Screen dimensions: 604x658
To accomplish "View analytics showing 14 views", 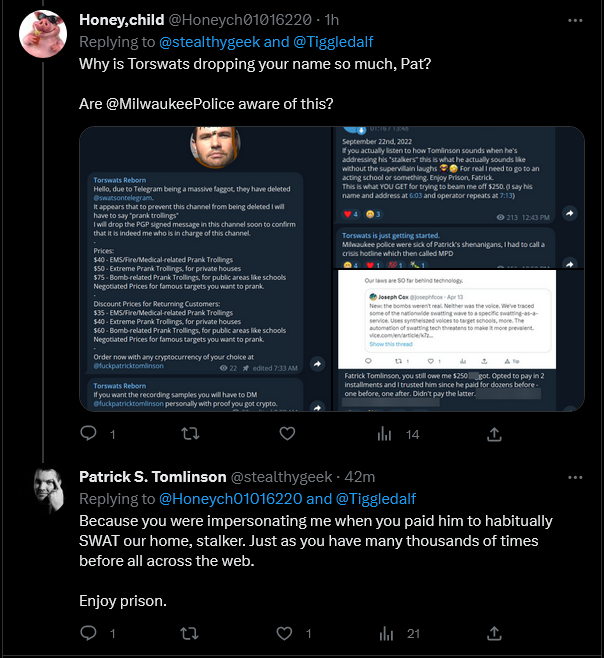I will pos(398,434).
